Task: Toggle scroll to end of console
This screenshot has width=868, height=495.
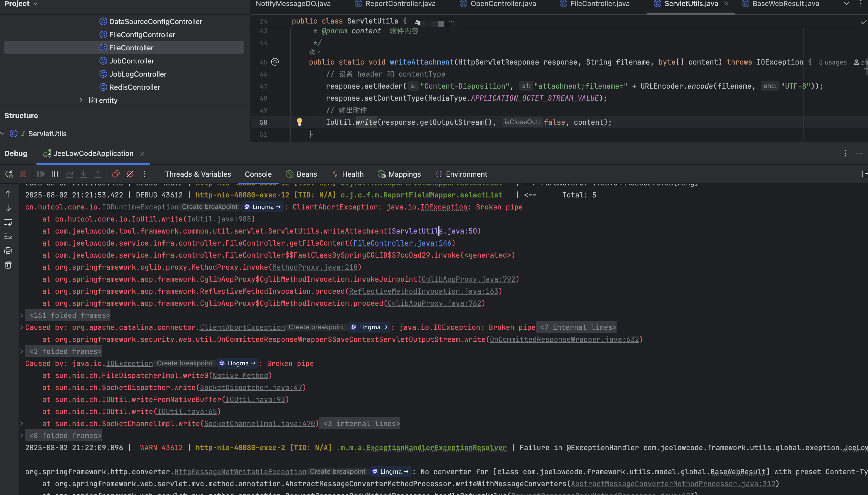Action: click(8, 236)
